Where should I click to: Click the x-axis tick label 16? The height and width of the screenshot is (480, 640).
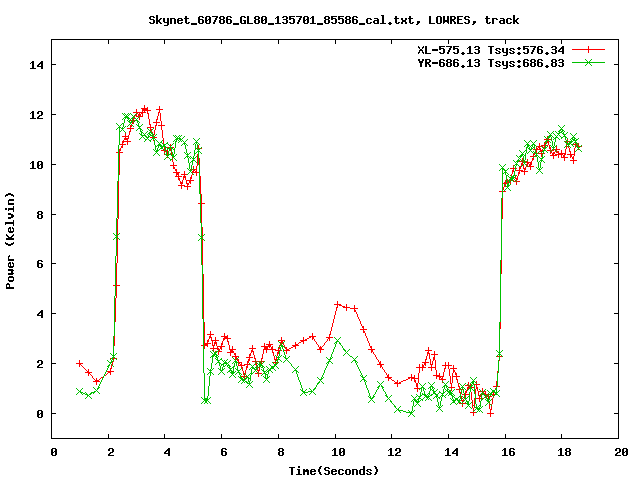pyautogui.click(x=508, y=452)
